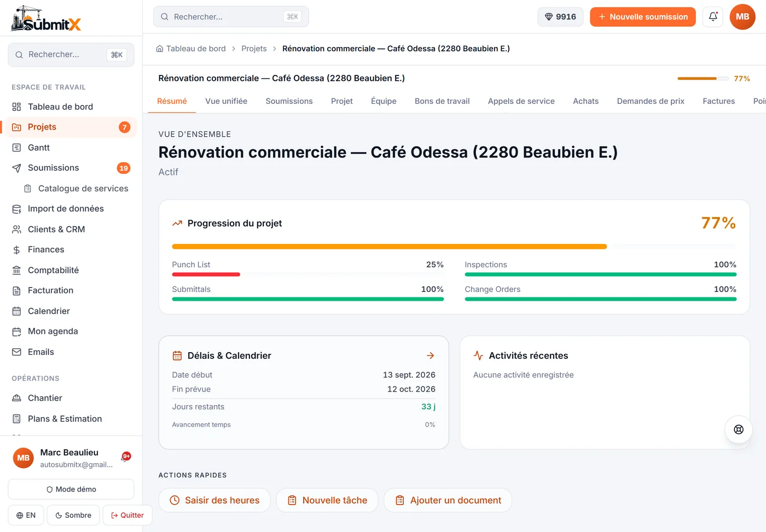Screen dimensions: 766x532
Task: Click the Import de données icon
Action: tap(17, 209)
